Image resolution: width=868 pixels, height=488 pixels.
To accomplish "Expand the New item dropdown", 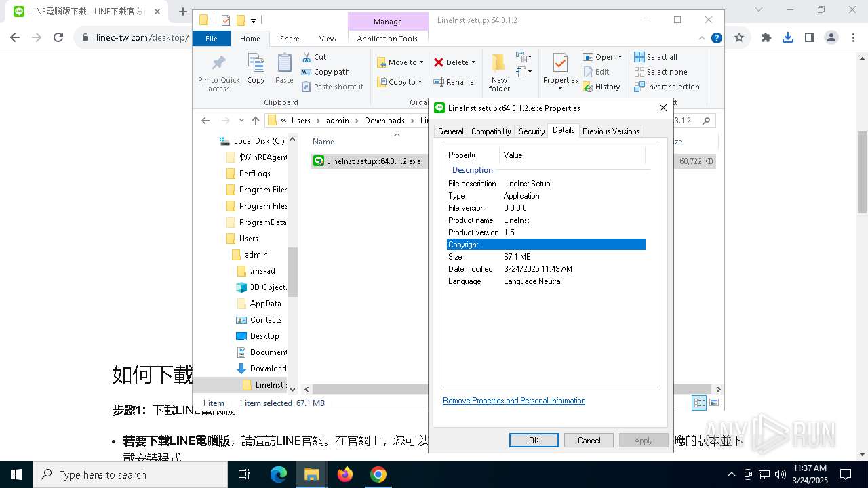I will (524, 57).
